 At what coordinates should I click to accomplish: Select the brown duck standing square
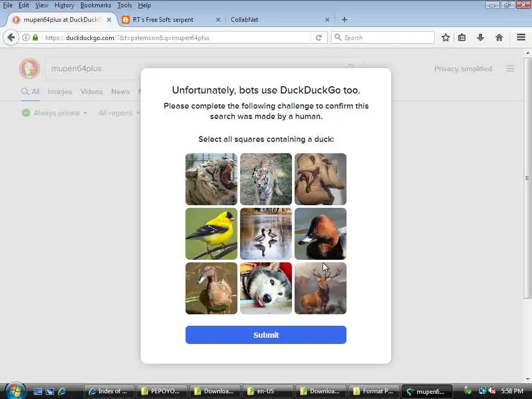[x=211, y=288]
